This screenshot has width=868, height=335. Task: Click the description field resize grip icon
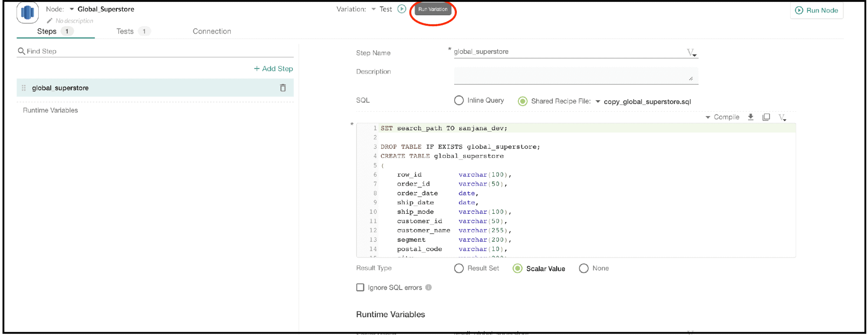coord(691,79)
